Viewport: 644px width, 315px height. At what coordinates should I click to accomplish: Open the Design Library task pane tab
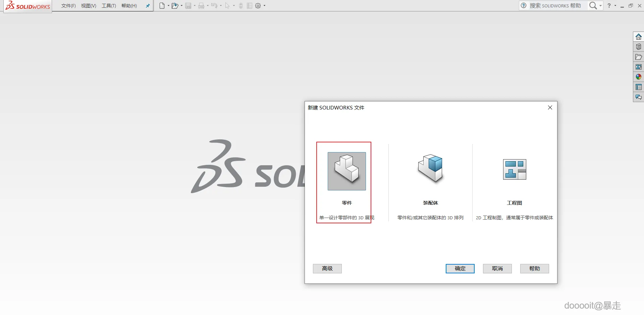coord(639,47)
